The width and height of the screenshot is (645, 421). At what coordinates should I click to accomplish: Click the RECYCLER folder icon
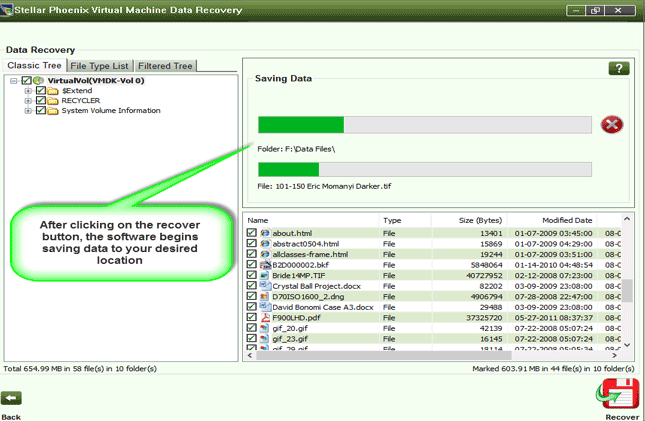tap(52, 101)
